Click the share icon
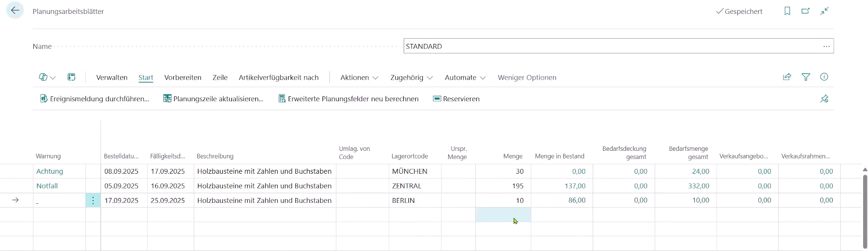The width and height of the screenshot is (868, 251). pyautogui.click(x=787, y=77)
